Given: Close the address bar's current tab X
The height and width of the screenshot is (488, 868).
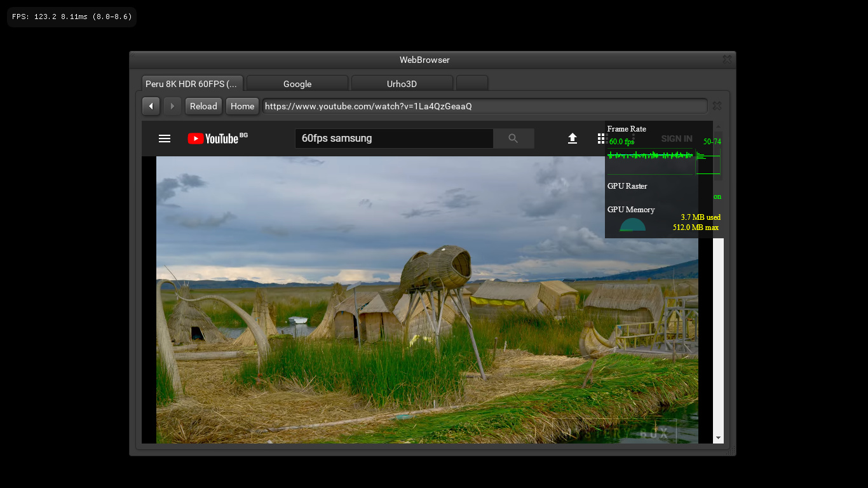Looking at the screenshot, I should 717,106.
